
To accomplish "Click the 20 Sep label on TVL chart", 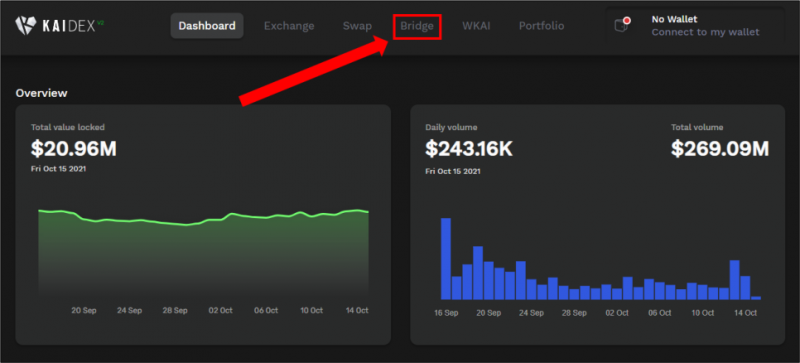I will click(84, 310).
